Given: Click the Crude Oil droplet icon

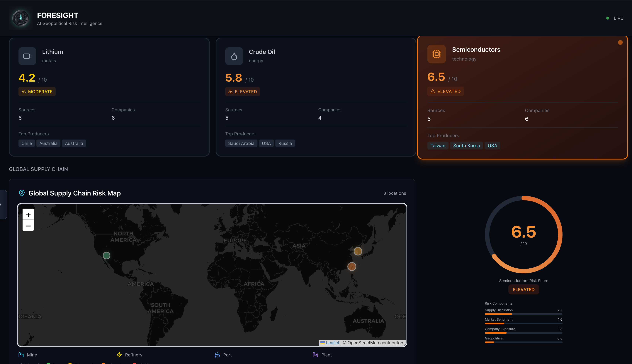Looking at the screenshot, I should (x=234, y=56).
